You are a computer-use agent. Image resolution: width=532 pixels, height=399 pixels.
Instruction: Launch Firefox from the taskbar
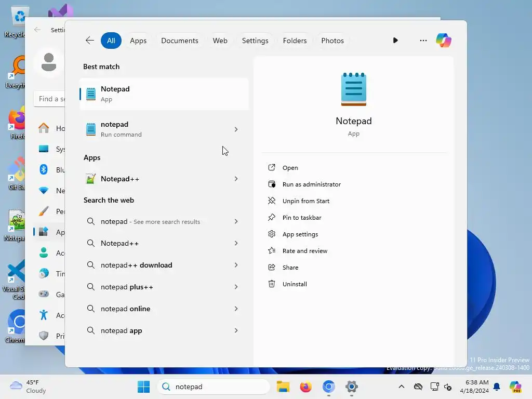click(x=305, y=387)
